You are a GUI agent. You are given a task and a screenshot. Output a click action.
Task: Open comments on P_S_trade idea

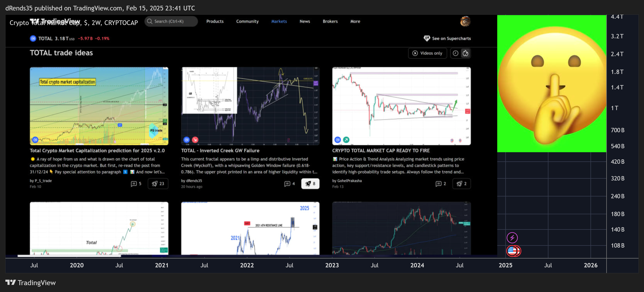click(x=136, y=184)
